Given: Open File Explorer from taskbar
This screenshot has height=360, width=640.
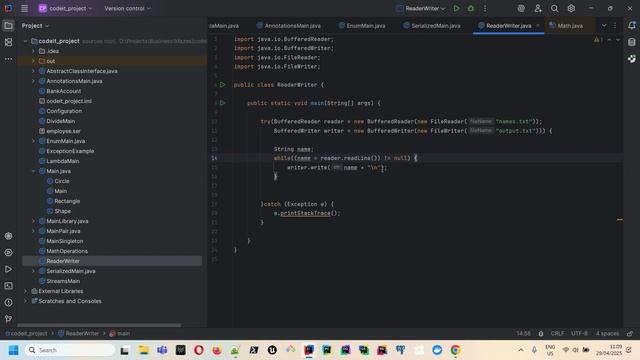Looking at the screenshot, I should click(x=144, y=350).
